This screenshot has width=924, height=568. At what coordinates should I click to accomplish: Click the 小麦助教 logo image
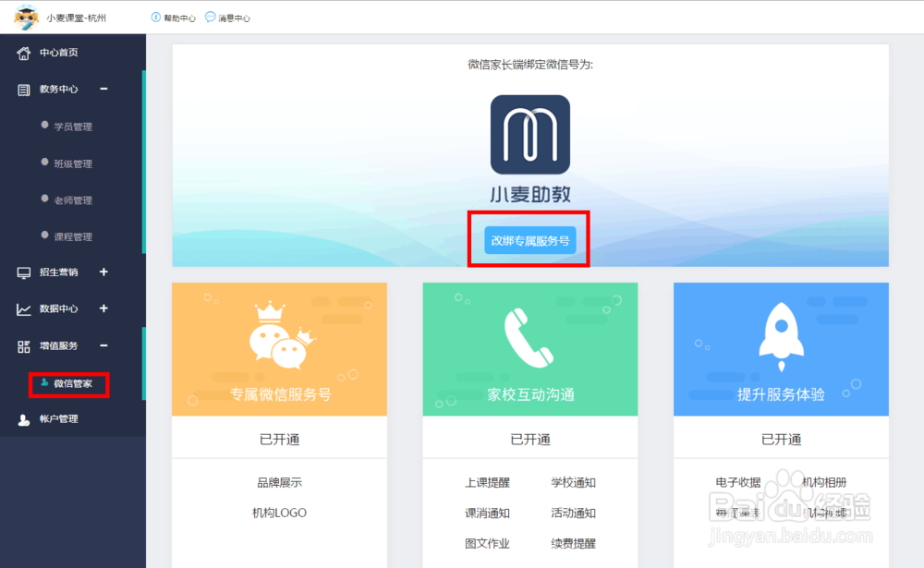coord(529,137)
